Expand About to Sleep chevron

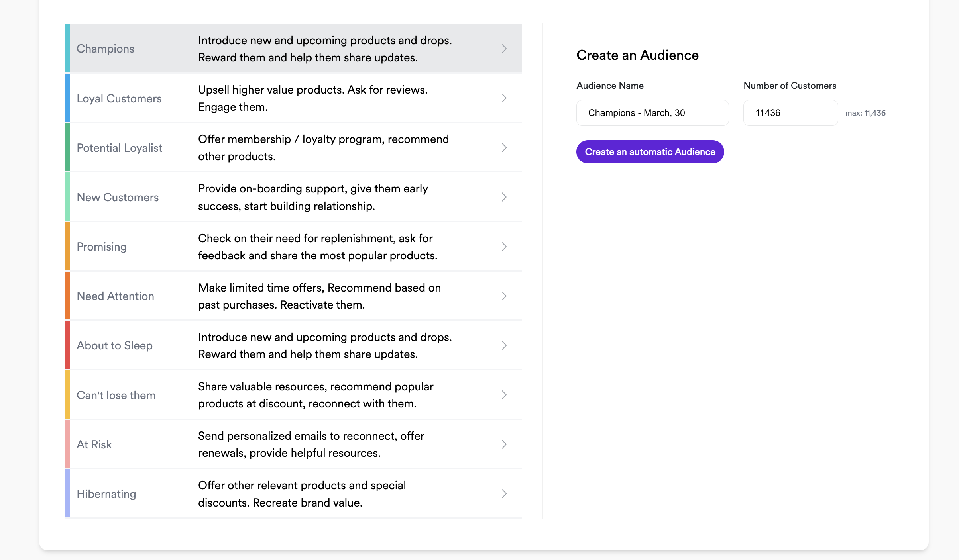tap(504, 345)
